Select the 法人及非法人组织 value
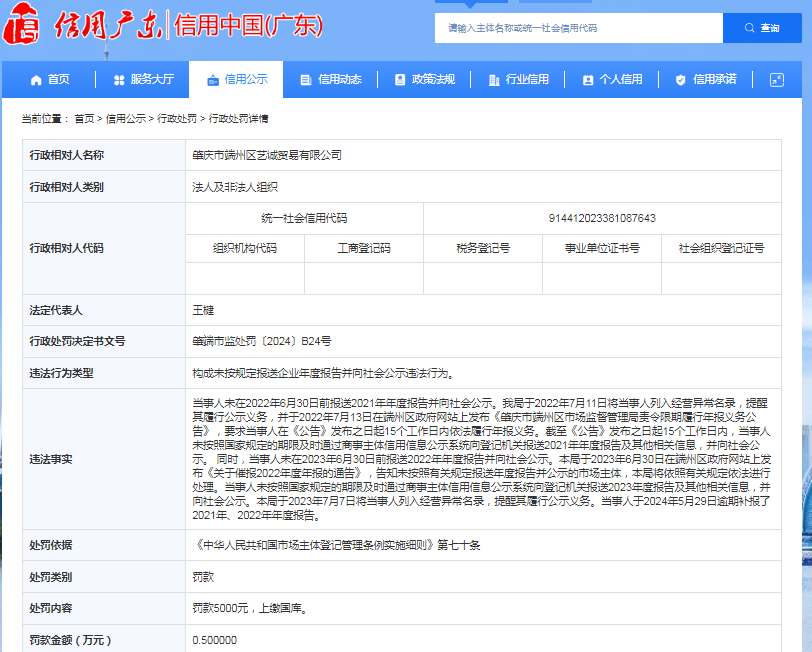Viewport: 812px width, 652px height. coord(235,187)
